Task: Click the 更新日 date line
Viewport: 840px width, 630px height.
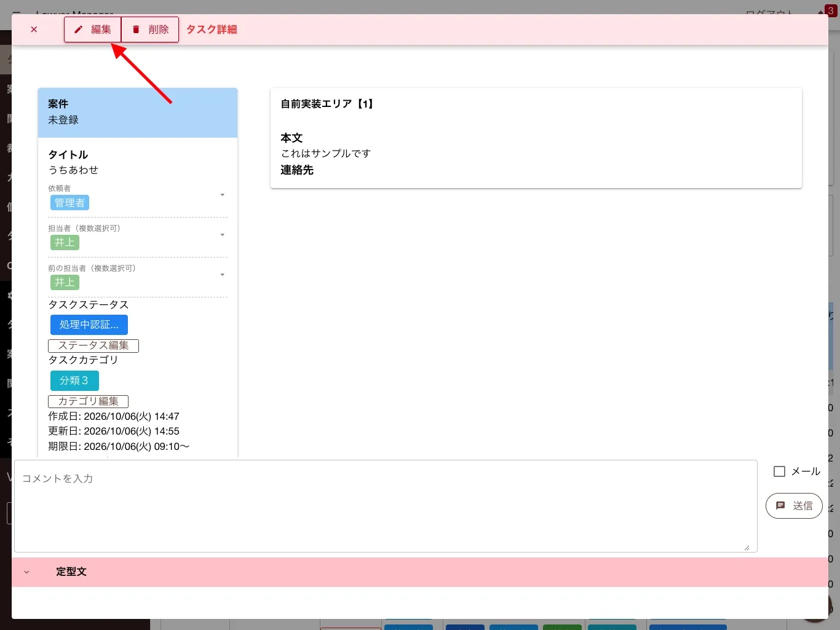Action: [114, 431]
